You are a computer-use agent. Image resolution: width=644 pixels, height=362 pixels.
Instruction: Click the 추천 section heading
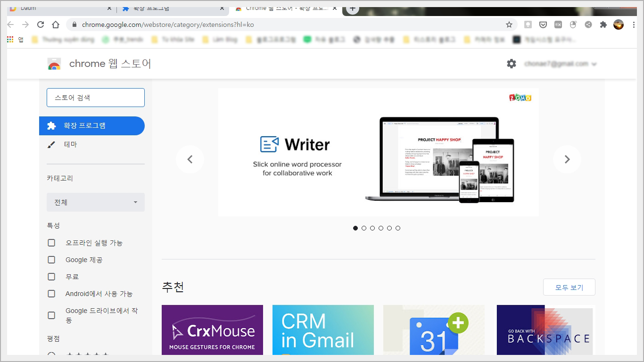coord(173,287)
